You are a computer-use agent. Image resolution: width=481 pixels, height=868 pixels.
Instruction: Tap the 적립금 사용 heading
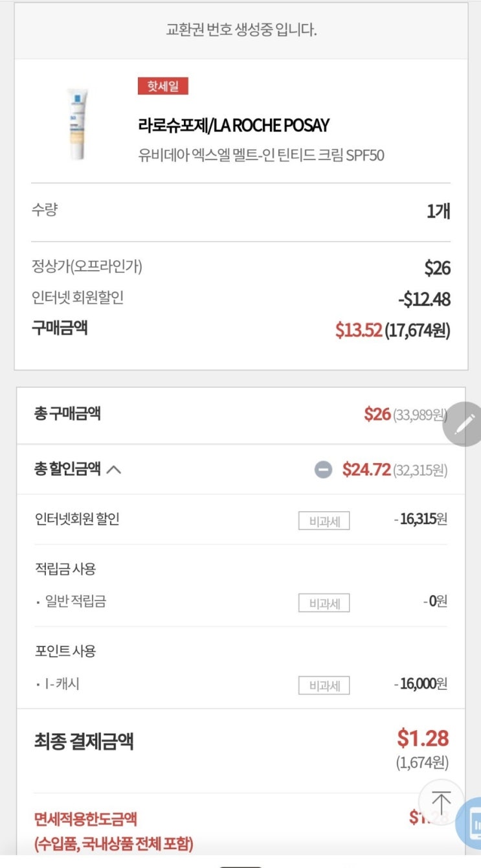click(x=65, y=569)
